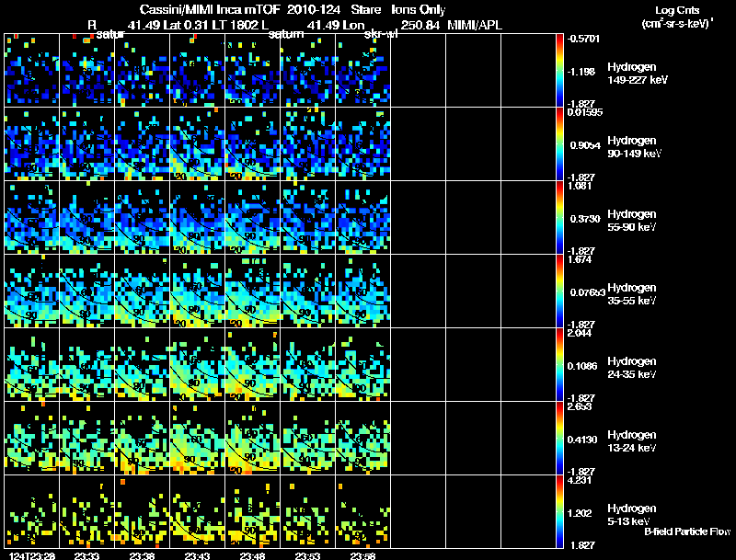Click the 'B-field Particle Flow' text
This screenshot has width=736, height=560.
(687, 531)
